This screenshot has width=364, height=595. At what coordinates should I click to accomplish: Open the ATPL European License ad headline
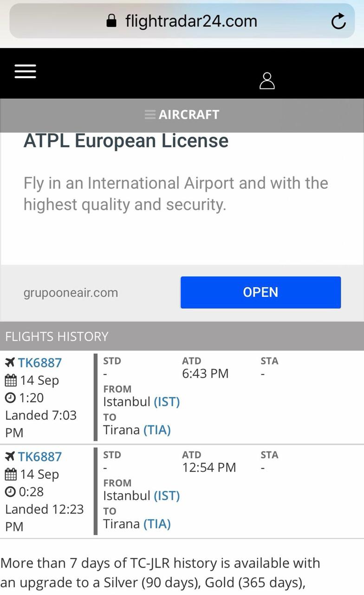[x=126, y=140]
